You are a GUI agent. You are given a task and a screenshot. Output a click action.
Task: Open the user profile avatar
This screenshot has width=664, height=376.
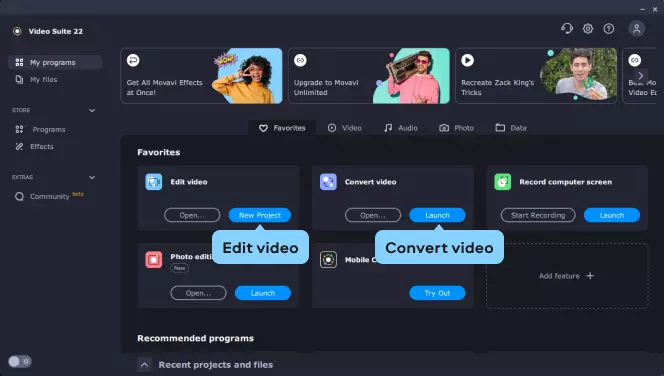point(636,28)
